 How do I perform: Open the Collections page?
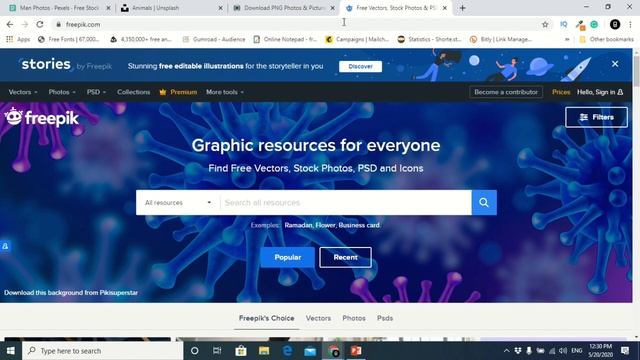tap(133, 92)
